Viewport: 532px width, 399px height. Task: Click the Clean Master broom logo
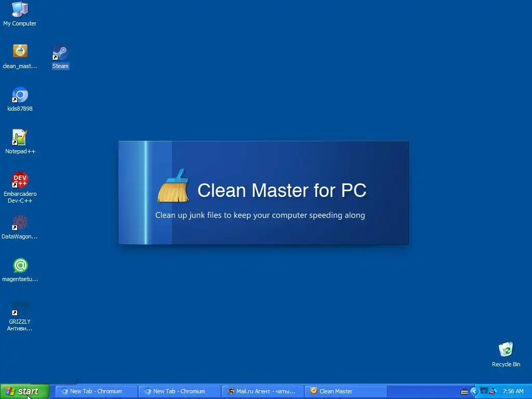tap(174, 185)
